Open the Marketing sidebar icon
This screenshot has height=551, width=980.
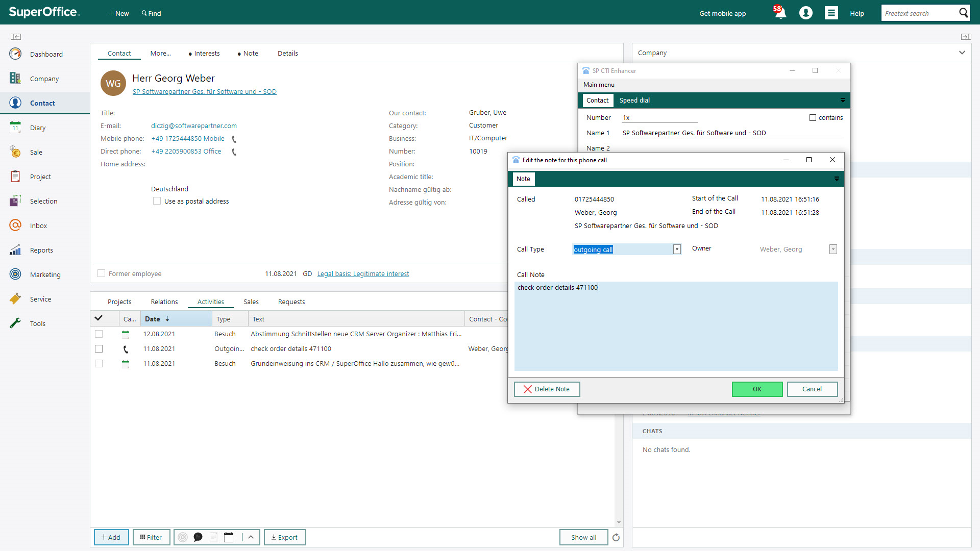click(x=16, y=274)
